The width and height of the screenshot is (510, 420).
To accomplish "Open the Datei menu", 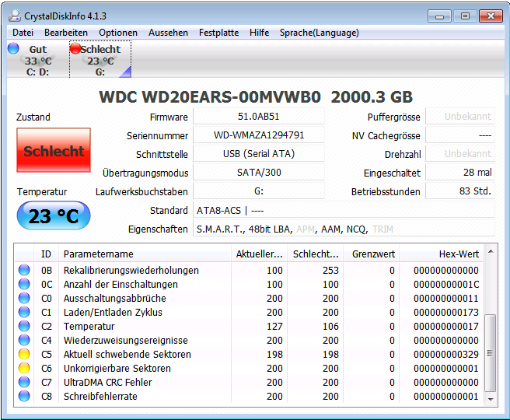I will pyautogui.click(x=23, y=33).
